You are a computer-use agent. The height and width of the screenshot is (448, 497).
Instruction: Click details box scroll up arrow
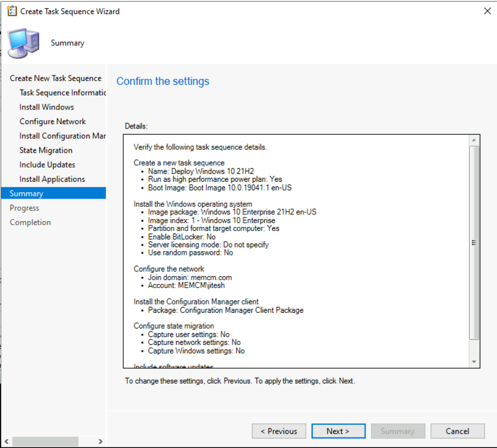(474, 140)
